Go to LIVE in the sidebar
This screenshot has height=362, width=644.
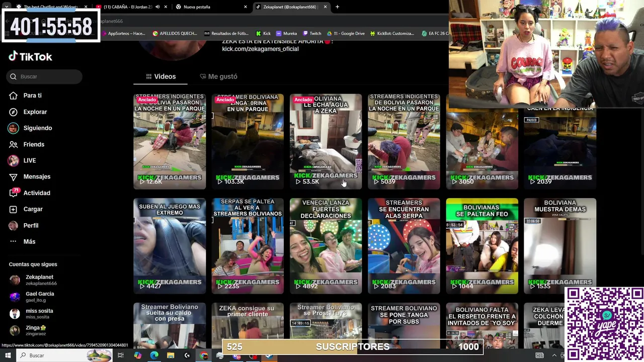tap(30, 160)
